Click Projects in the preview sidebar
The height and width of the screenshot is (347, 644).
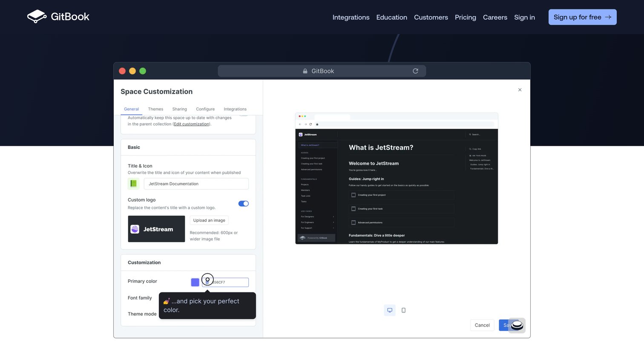coord(305,185)
